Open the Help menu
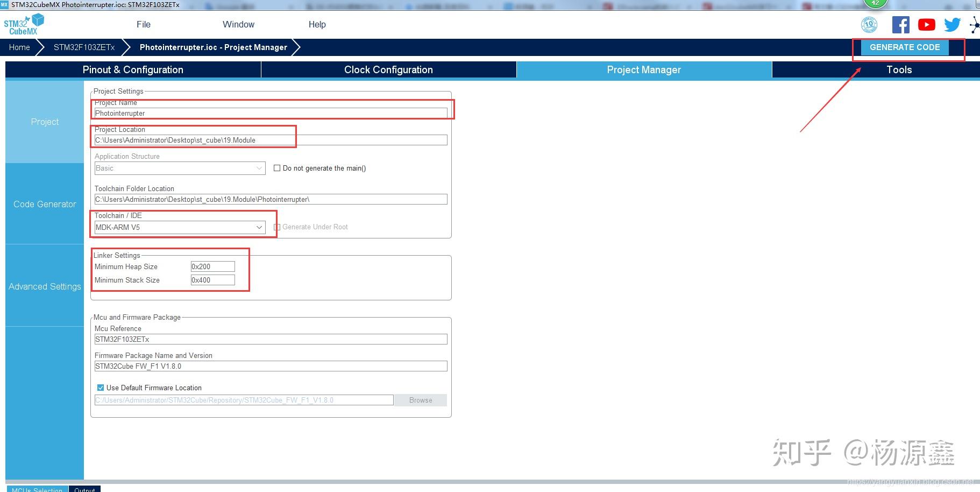The width and height of the screenshot is (980, 492). pyautogui.click(x=317, y=25)
